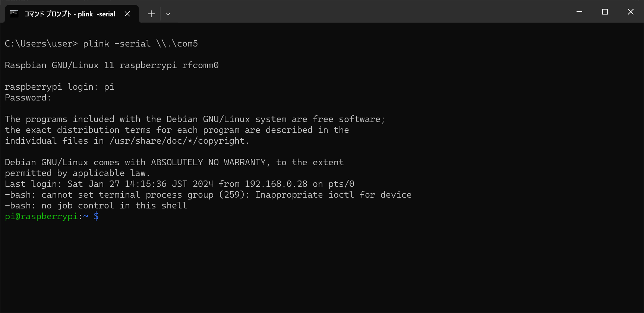The image size is (644, 313).
Task: Minimize the terminal window
Action: tap(579, 12)
